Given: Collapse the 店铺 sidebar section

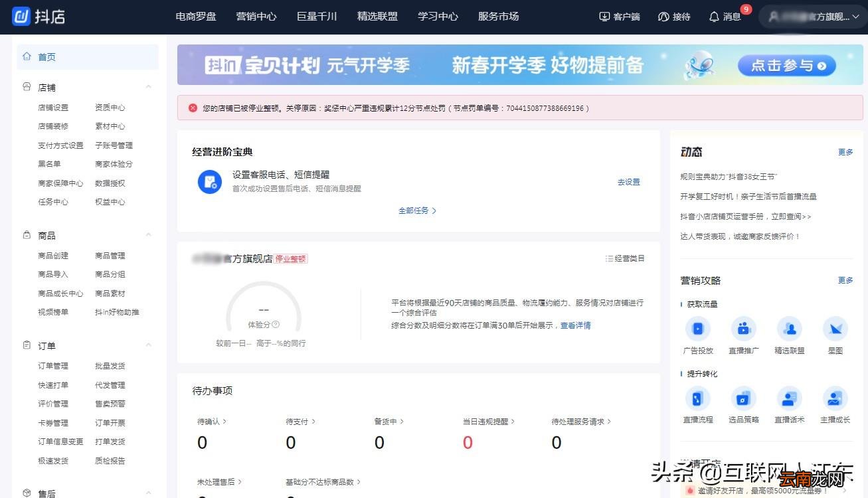Looking at the screenshot, I should 149,87.
